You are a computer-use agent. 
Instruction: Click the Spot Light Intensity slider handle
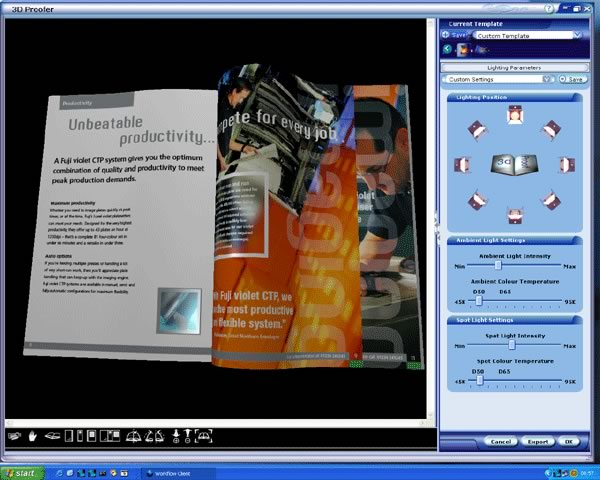click(512, 345)
